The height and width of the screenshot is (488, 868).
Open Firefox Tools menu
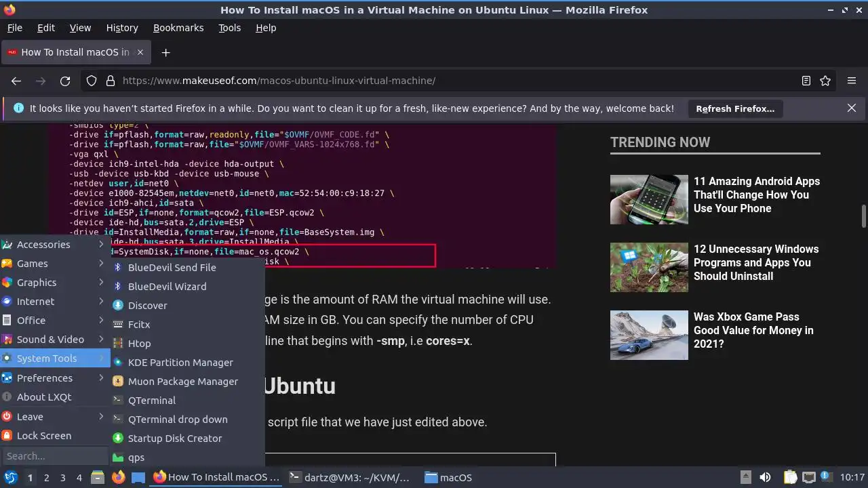(230, 28)
